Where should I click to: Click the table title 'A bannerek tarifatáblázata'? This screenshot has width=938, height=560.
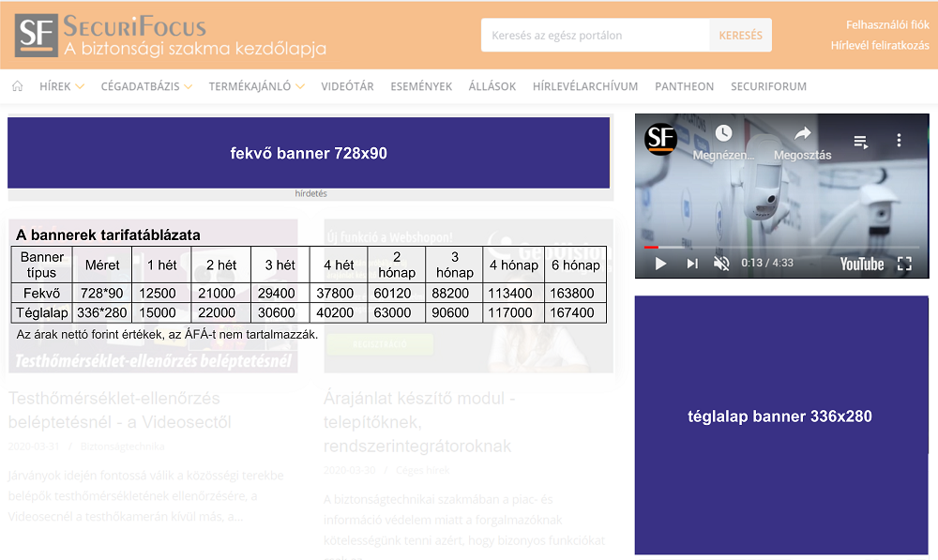point(108,235)
